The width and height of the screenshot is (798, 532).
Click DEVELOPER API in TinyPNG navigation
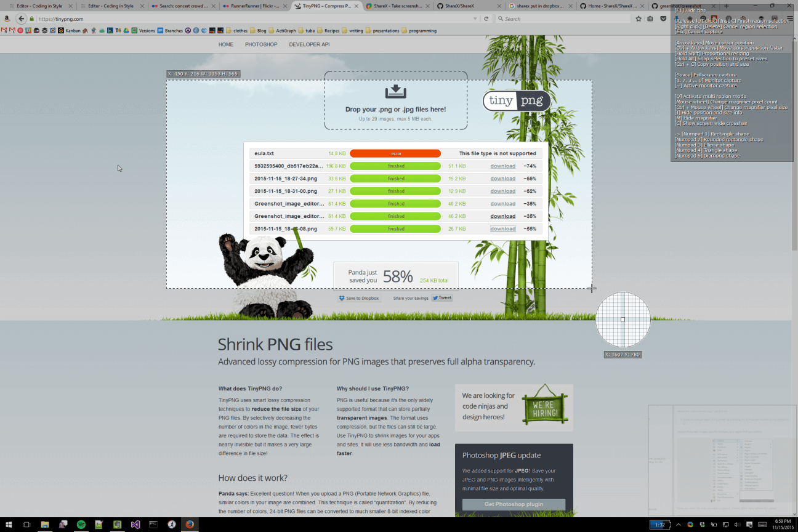tap(309, 44)
